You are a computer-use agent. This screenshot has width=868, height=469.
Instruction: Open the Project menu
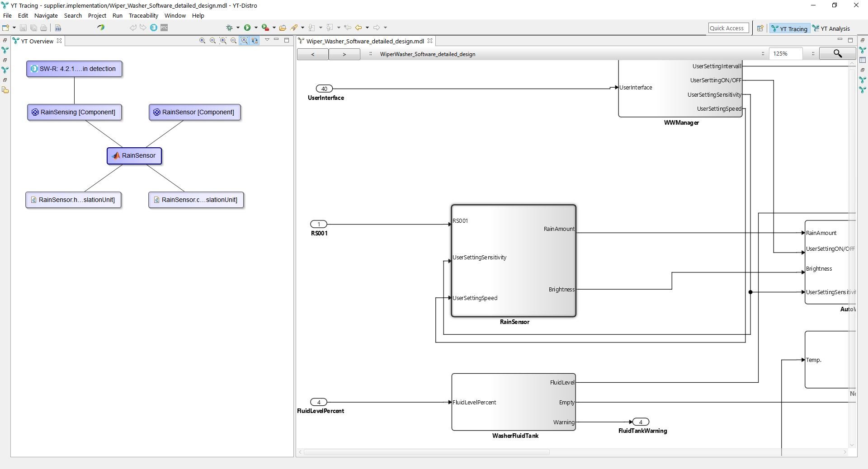pos(97,15)
